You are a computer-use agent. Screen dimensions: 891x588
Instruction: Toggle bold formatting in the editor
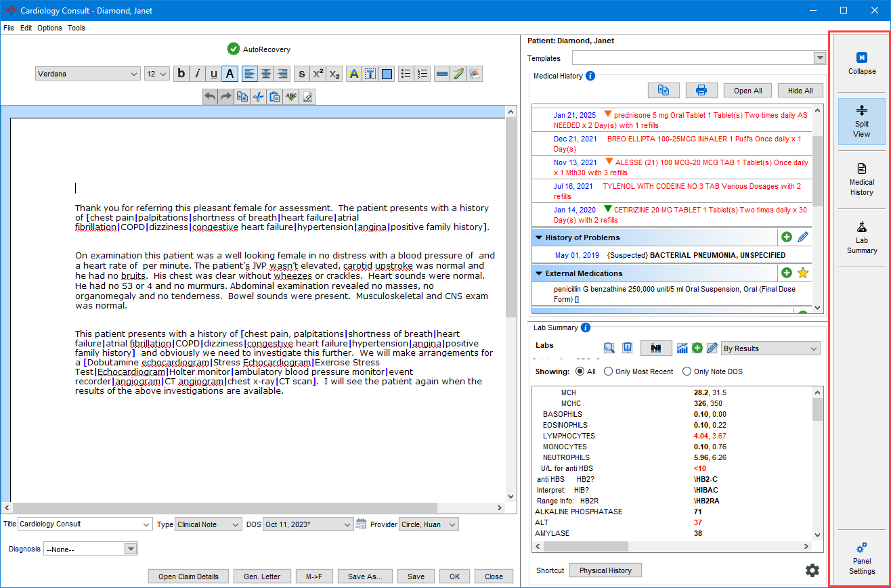(181, 73)
